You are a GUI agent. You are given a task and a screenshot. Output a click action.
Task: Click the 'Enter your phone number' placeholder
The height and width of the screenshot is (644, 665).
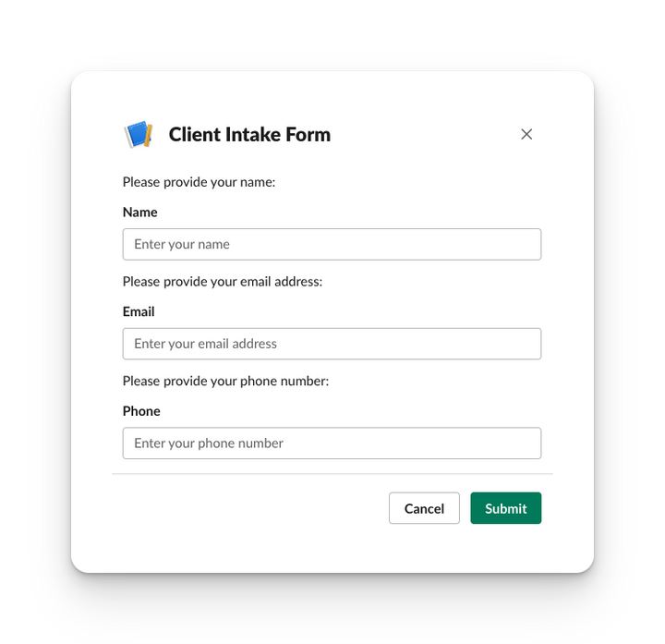(x=209, y=444)
